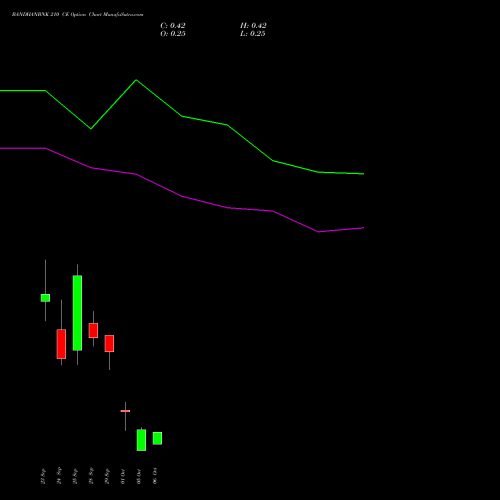The height and width of the screenshot is (500, 500).
Task: Select the green candlestick for 05 Oct
Action: [141, 440]
